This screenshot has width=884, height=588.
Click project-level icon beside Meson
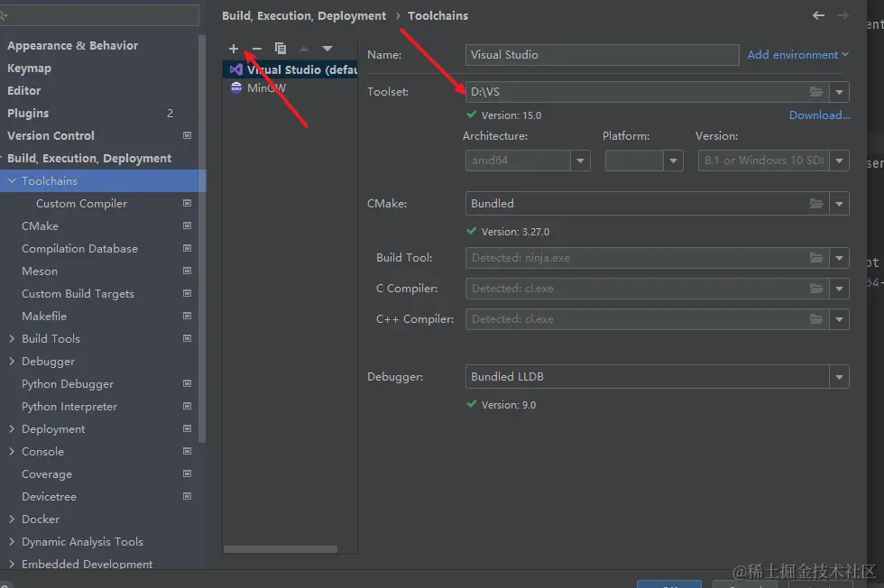[188, 271]
